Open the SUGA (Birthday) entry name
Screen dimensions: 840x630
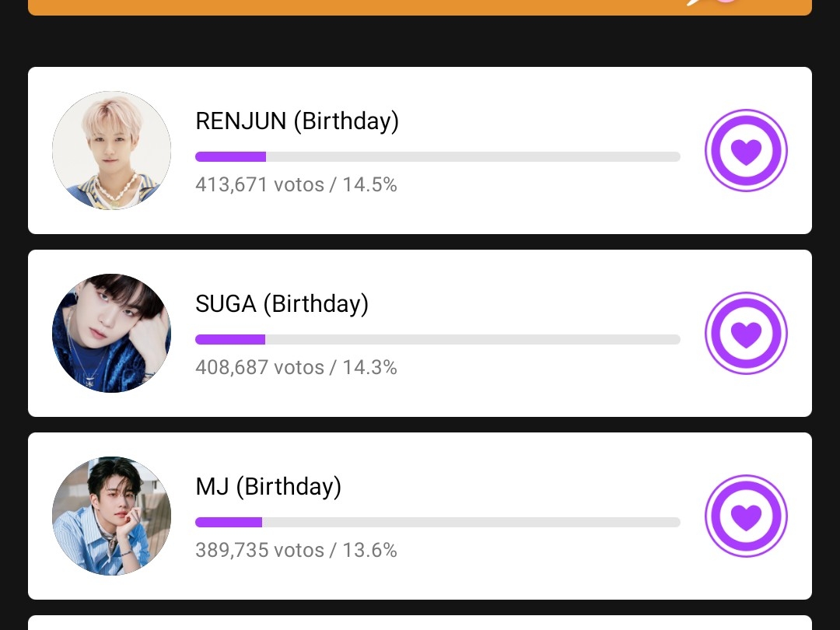point(282,304)
